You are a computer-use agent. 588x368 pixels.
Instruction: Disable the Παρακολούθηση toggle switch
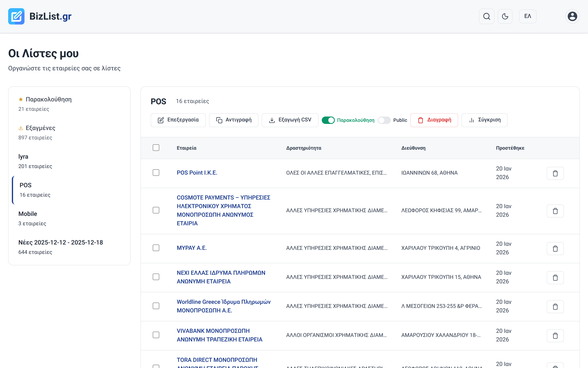[x=328, y=120]
